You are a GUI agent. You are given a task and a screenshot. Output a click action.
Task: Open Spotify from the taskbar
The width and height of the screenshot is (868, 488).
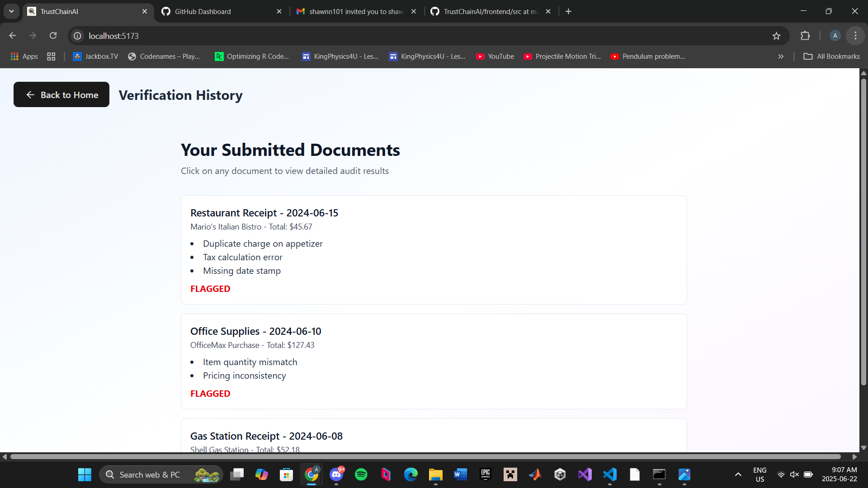pyautogui.click(x=361, y=474)
